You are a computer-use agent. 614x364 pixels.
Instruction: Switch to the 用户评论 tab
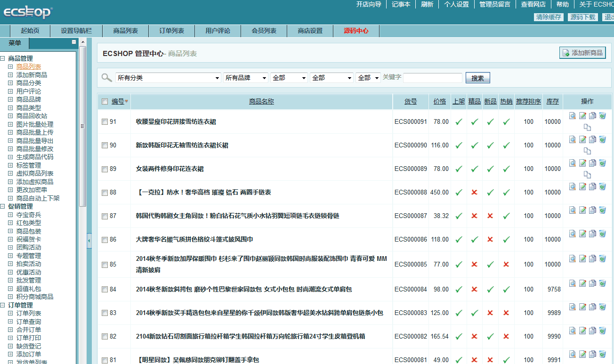click(x=218, y=31)
